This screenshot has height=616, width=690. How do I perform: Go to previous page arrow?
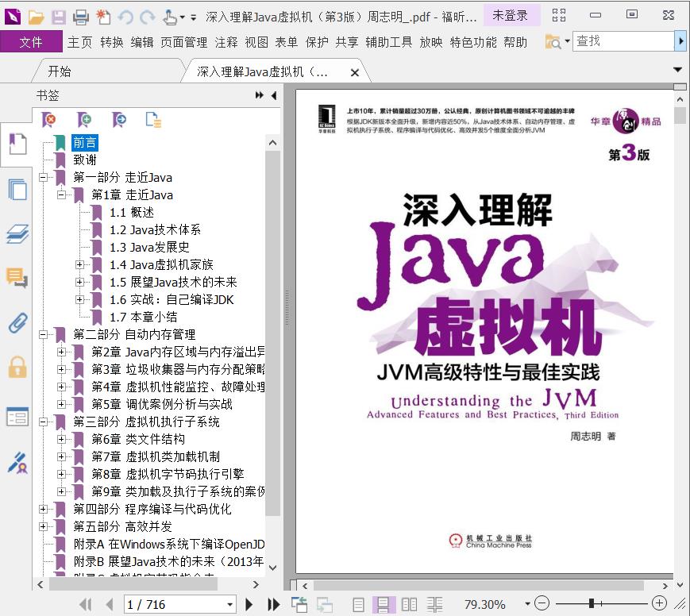pyautogui.click(x=110, y=605)
